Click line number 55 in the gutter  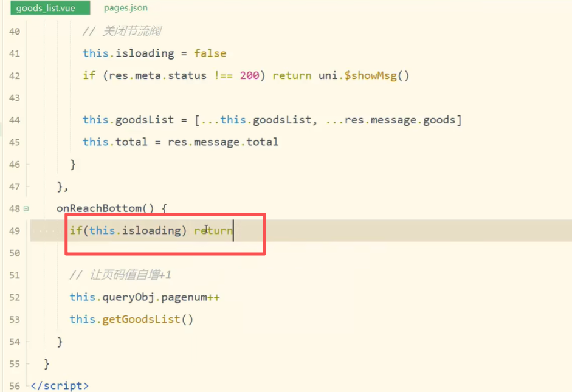[15, 364]
